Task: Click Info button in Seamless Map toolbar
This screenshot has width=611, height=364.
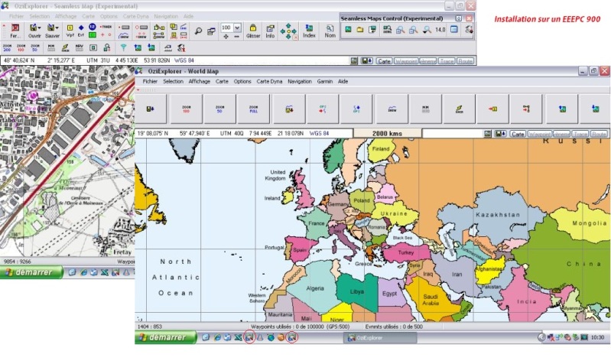Action: pyautogui.click(x=270, y=31)
